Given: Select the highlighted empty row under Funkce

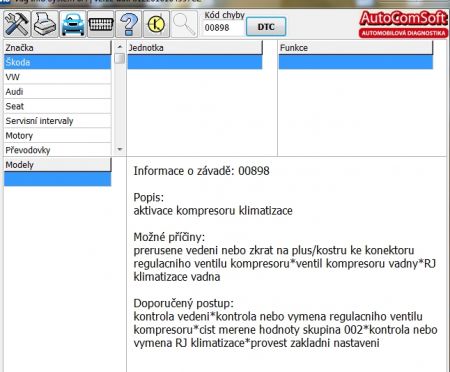Looking at the screenshot, I should [x=356, y=62].
